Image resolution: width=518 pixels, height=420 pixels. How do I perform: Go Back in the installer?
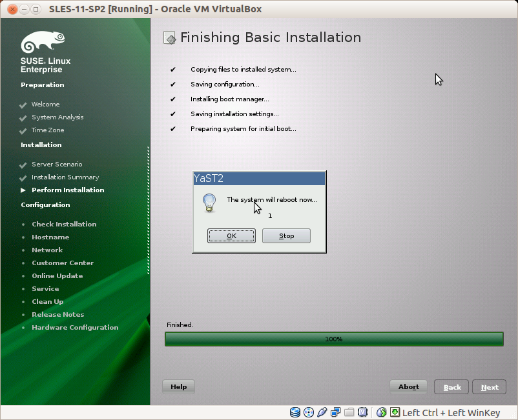pos(451,386)
